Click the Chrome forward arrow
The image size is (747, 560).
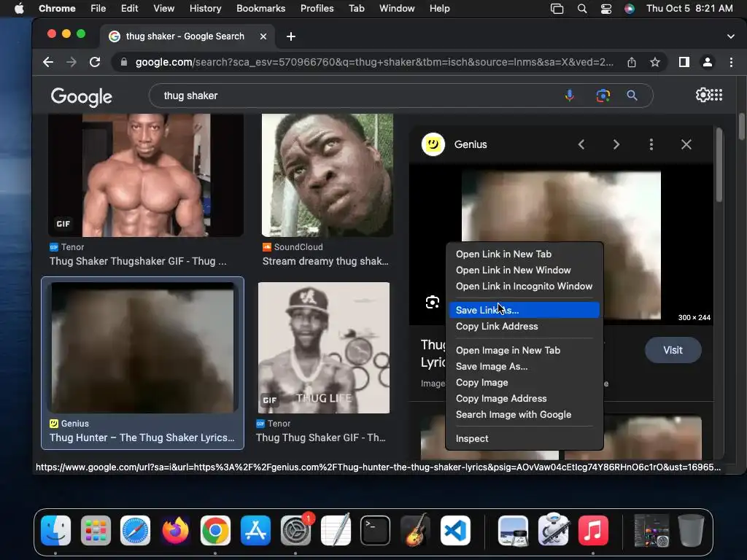click(71, 62)
